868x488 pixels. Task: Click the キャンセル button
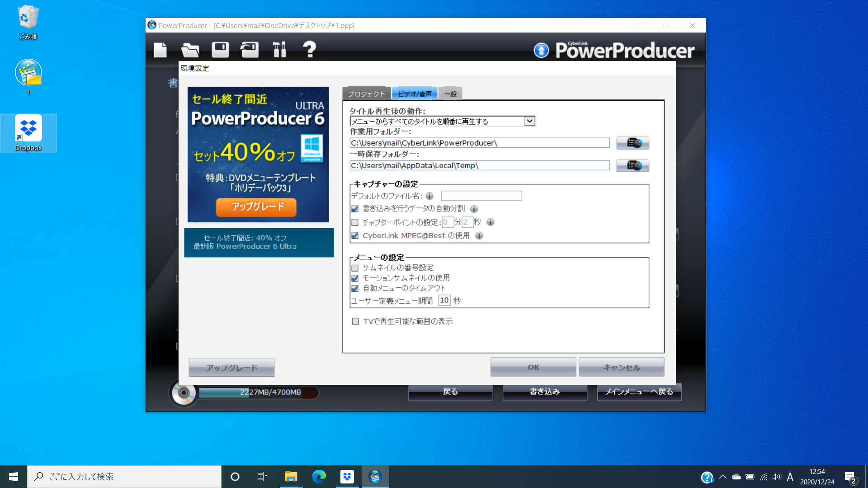(x=622, y=367)
